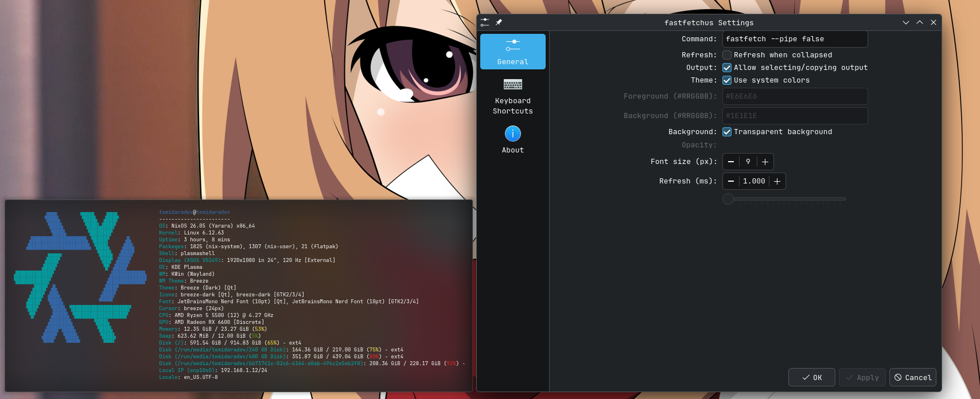Screen dimensions: 980x399
Task: Enable Refresh when collapsed checkbox
Action: click(x=727, y=55)
